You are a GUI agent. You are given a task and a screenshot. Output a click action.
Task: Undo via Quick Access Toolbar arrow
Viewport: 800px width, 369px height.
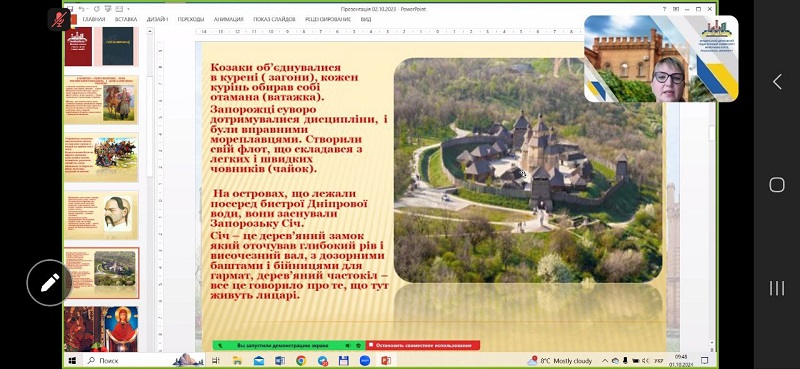click(x=81, y=9)
